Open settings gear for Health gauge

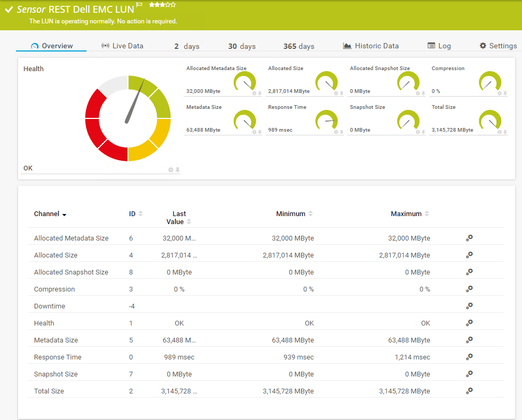[x=170, y=170]
